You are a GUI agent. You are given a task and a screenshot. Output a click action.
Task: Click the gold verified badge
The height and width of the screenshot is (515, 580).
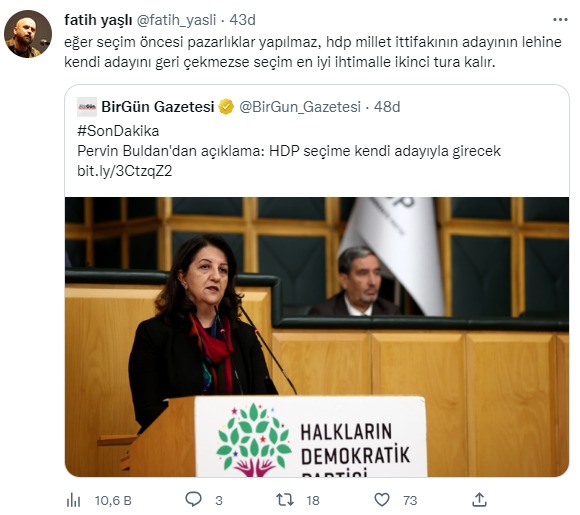(x=226, y=107)
